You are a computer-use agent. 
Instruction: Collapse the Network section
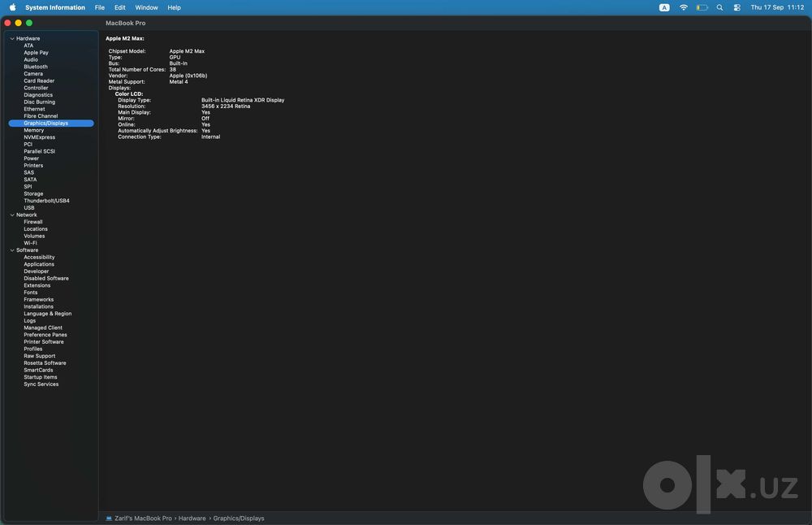click(12, 215)
